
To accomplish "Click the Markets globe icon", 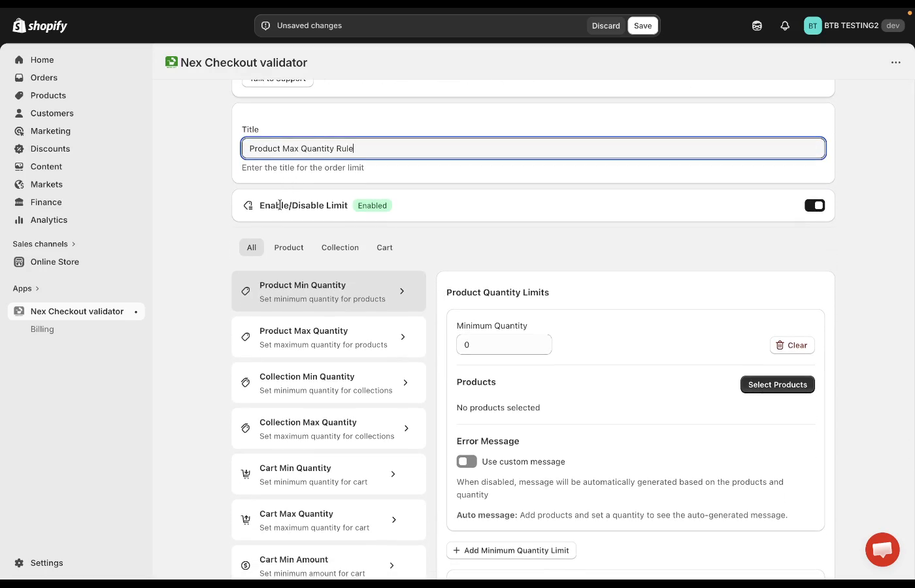I will [19, 184].
